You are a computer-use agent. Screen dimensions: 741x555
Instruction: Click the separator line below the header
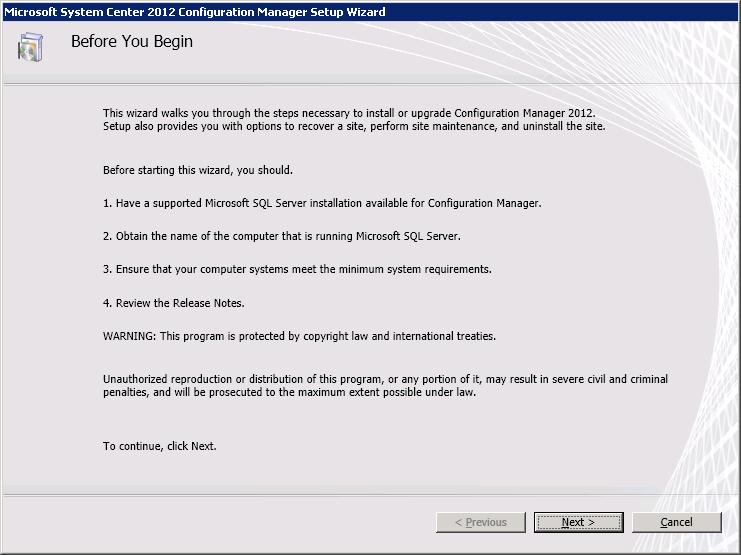click(370, 83)
